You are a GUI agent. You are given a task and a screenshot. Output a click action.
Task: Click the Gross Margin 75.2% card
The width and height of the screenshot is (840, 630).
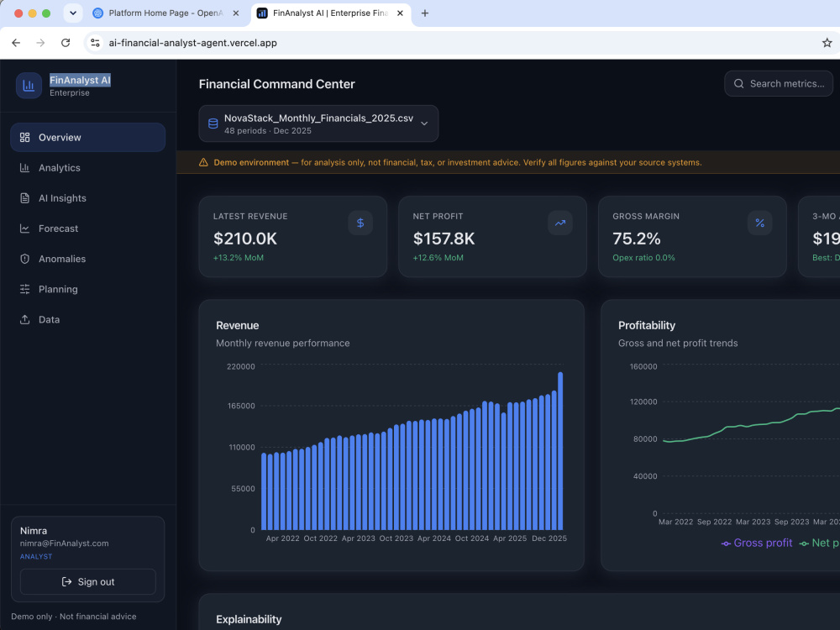tap(692, 236)
